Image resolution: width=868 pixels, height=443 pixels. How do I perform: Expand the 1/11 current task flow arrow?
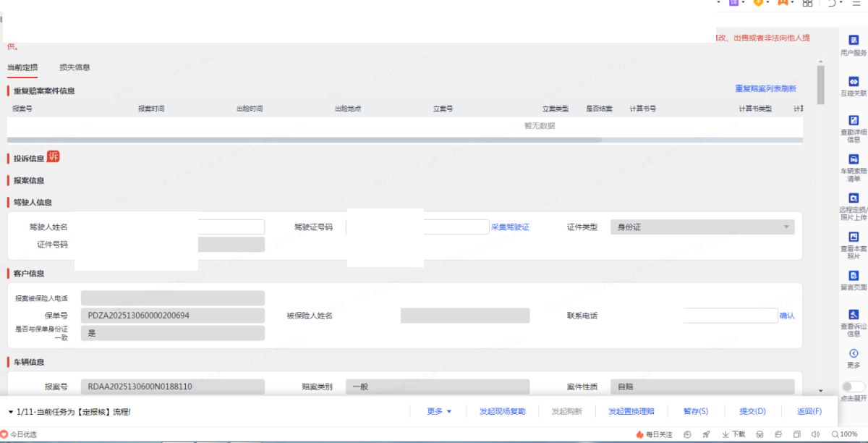pyautogui.click(x=11, y=412)
